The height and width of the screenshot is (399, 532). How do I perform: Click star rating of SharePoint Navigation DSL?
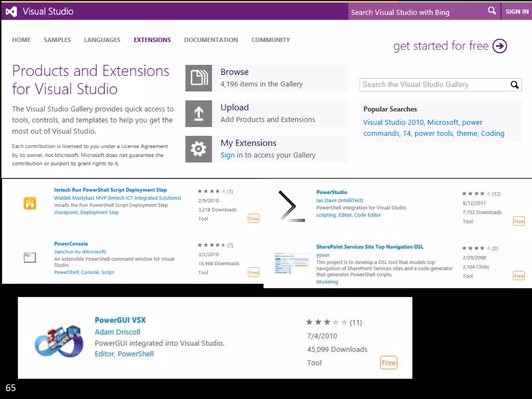476,248
